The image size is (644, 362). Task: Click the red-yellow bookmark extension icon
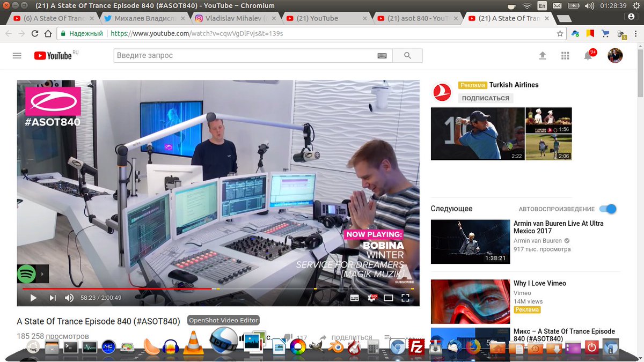click(x=590, y=33)
